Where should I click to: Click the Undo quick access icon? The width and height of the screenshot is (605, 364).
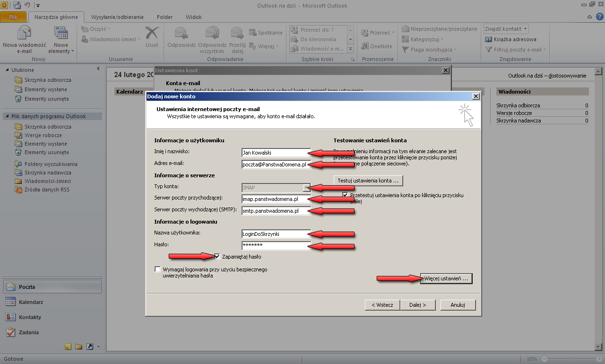[27, 6]
